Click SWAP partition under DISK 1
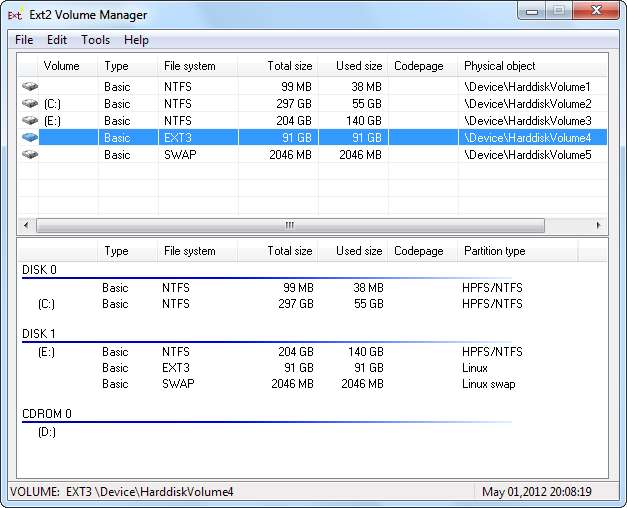The image size is (627, 508). click(178, 384)
